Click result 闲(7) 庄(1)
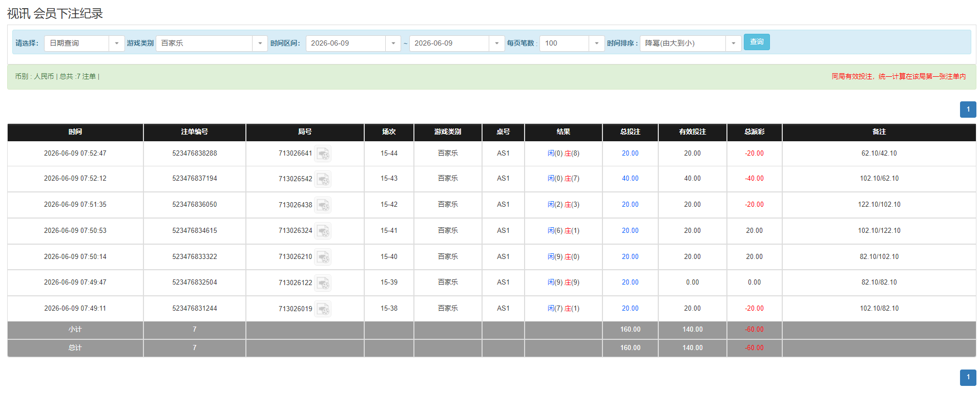 point(564,309)
